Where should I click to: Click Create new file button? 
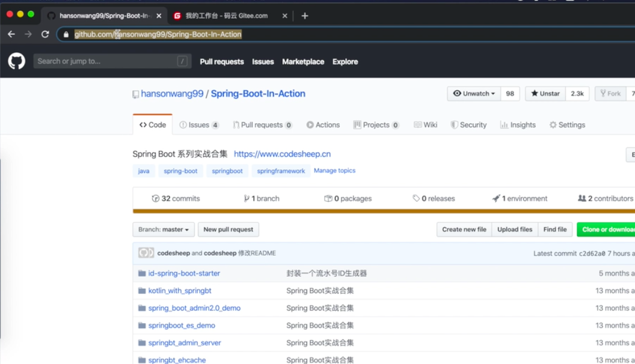tap(464, 229)
